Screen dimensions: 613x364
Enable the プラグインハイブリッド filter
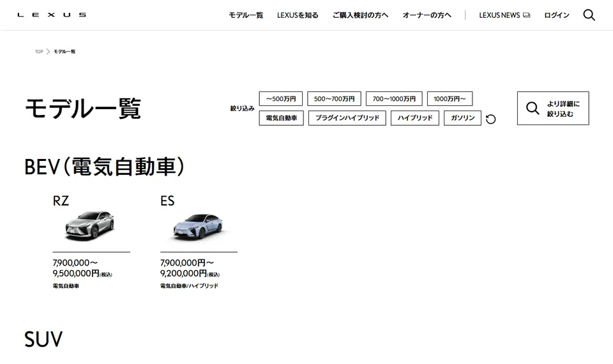point(347,118)
